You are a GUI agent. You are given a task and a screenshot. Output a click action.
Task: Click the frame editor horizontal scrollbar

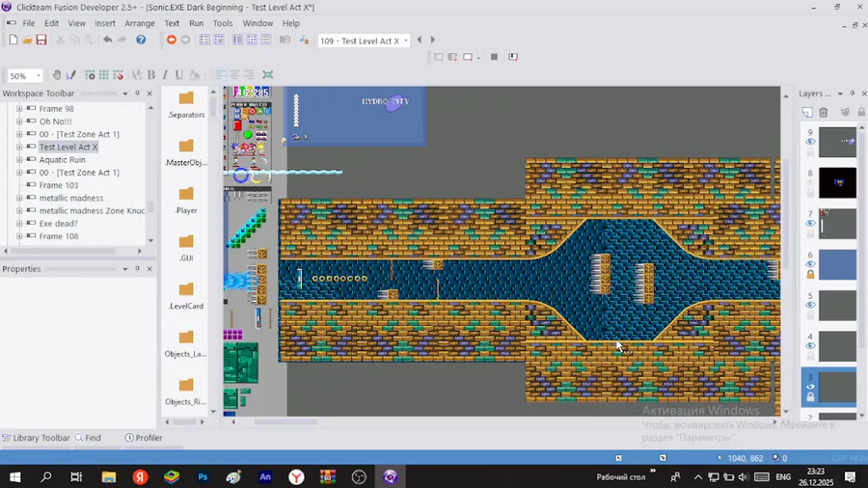tap(285, 422)
